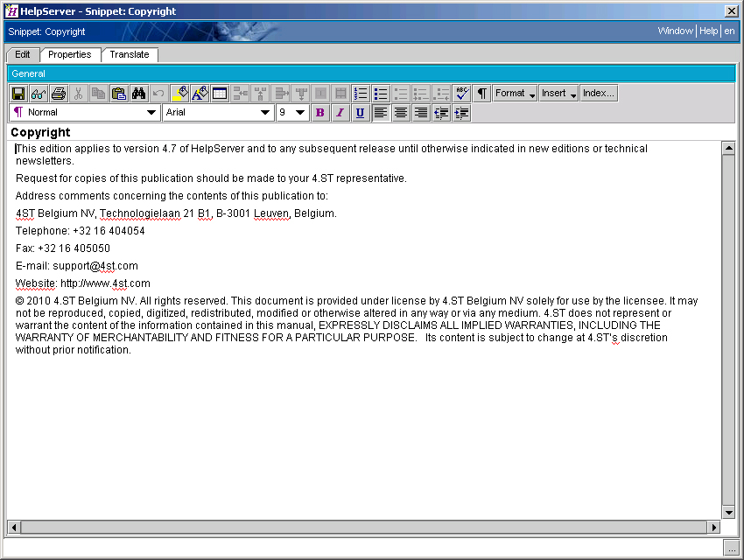Click the second greyed-out list level icon
The width and height of the screenshot is (744, 560).
pyautogui.click(x=421, y=94)
